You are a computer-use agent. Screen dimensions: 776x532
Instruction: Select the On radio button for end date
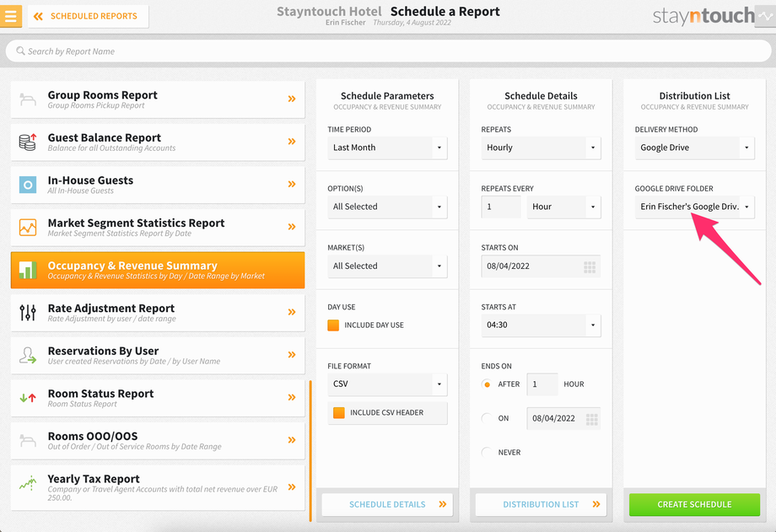tap(487, 418)
